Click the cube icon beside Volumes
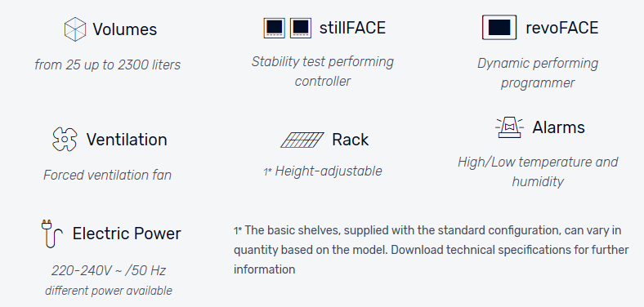This screenshot has height=307, width=644. click(75, 29)
